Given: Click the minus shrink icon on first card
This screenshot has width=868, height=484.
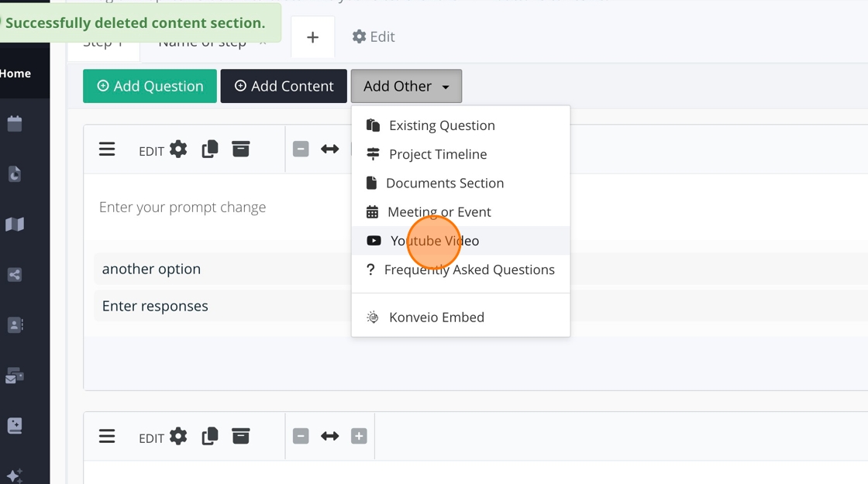Looking at the screenshot, I should point(301,149).
